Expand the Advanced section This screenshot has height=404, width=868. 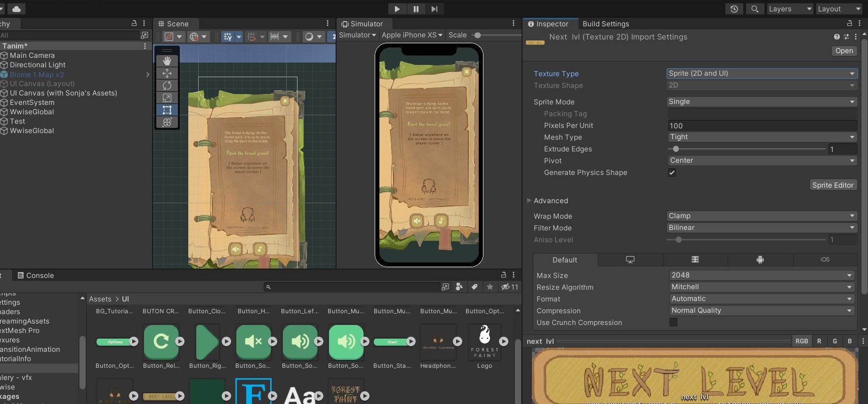[x=529, y=200]
